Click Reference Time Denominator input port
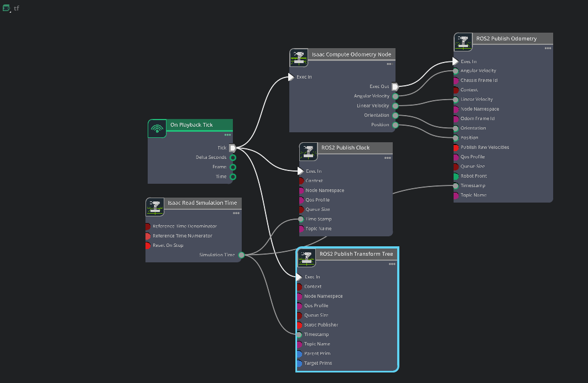Image resolution: width=588 pixels, height=383 pixels. 148,226
